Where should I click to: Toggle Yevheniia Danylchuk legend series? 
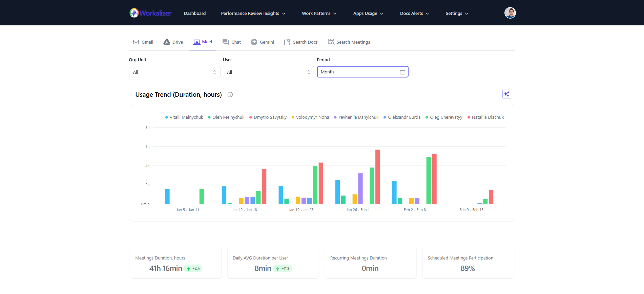[356, 117]
